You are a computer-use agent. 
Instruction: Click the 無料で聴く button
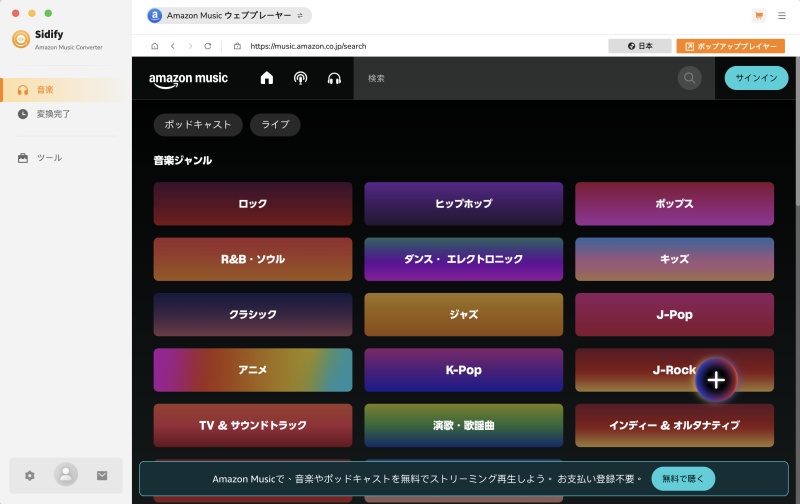(x=683, y=478)
